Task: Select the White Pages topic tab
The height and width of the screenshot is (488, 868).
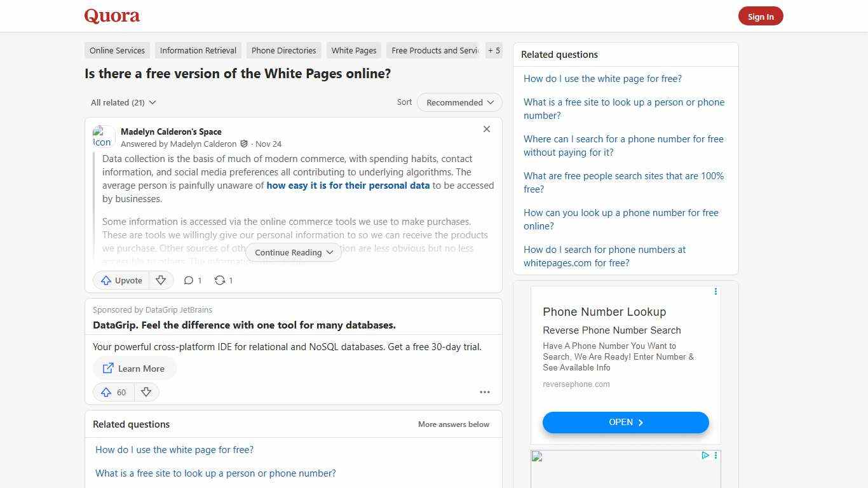Action: 353,50
